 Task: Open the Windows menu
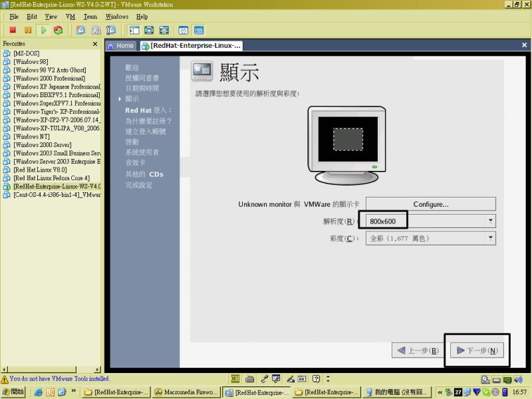point(117,17)
